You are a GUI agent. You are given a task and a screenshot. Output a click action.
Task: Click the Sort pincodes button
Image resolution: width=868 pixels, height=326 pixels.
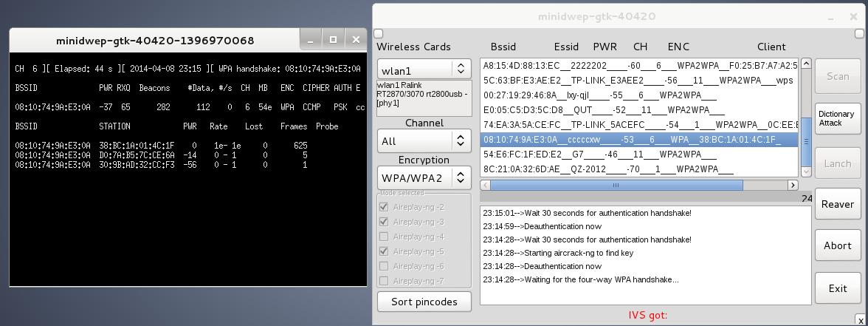coord(424,301)
